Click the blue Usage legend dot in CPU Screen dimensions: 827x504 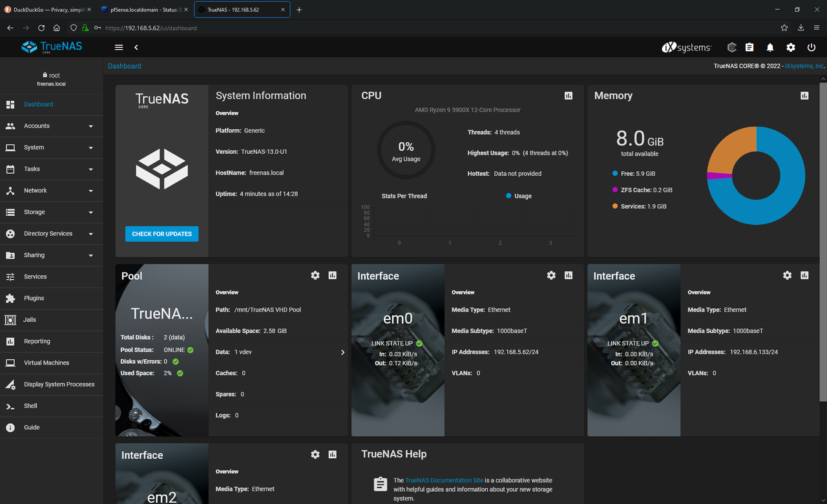point(509,196)
